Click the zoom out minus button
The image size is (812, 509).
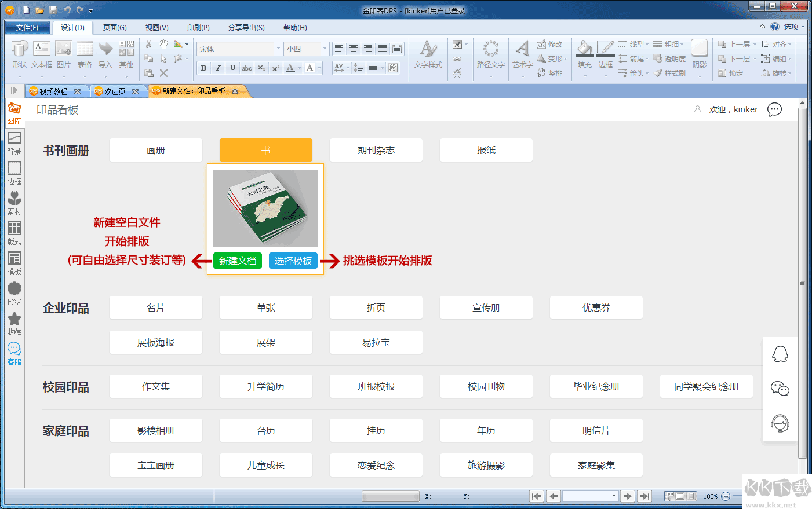[726, 496]
